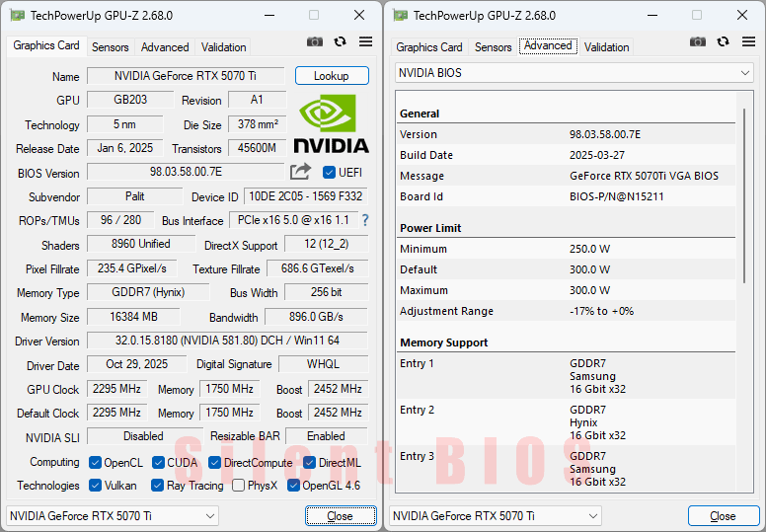
Task: Click Close button in left GPU-Z window
Action: tap(341, 516)
